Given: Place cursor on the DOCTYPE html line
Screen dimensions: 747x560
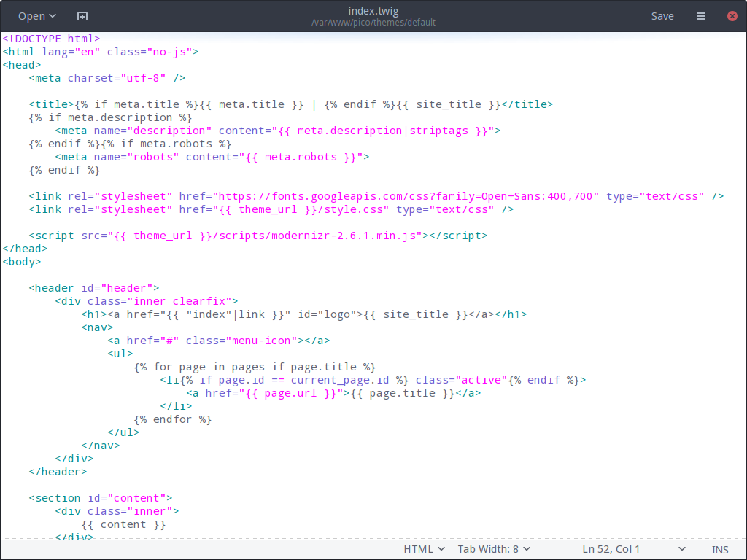Looking at the screenshot, I should tap(52, 39).
